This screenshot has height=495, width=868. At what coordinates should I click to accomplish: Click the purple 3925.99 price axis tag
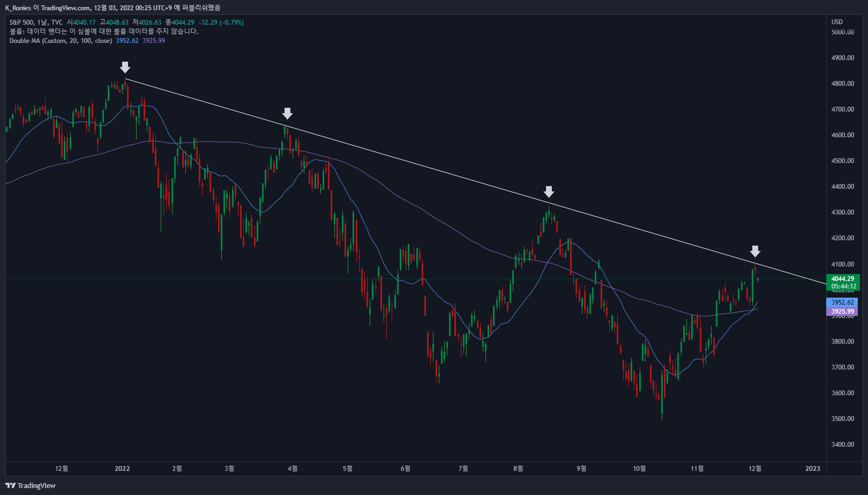coord(842,312)
